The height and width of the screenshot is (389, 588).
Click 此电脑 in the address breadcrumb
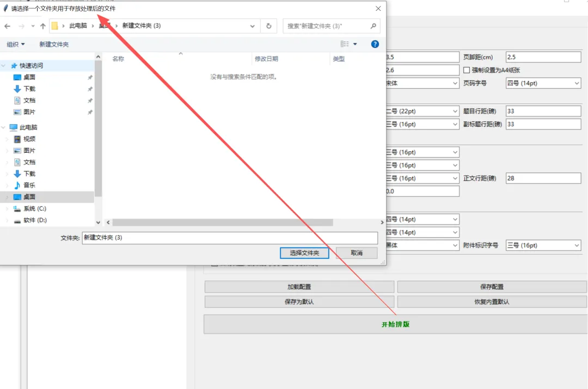78,26
